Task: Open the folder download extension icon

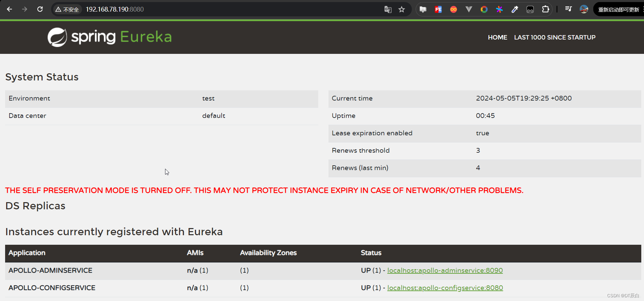Action: [x=423, y=10]
